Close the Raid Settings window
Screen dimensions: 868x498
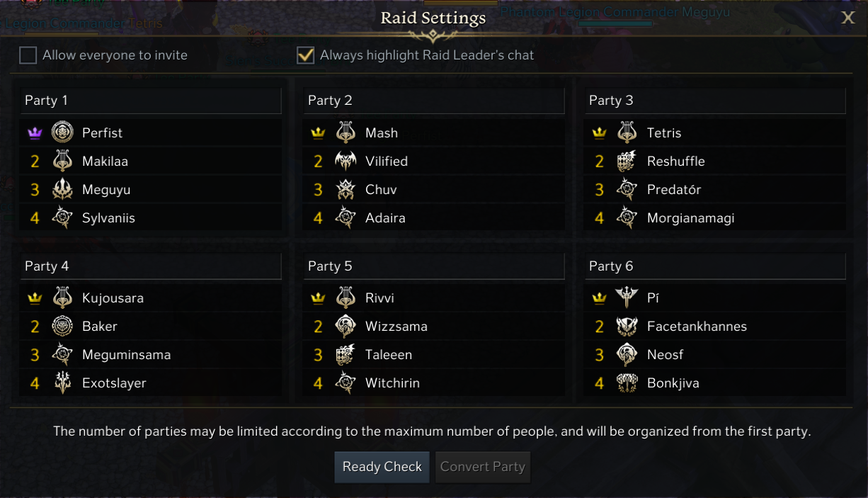(847, 18)
